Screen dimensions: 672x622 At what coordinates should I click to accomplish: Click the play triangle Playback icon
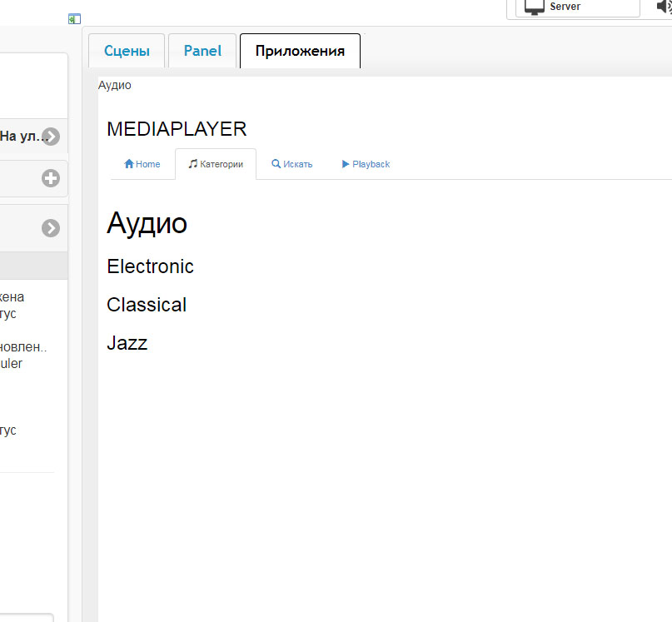(346, 164)
